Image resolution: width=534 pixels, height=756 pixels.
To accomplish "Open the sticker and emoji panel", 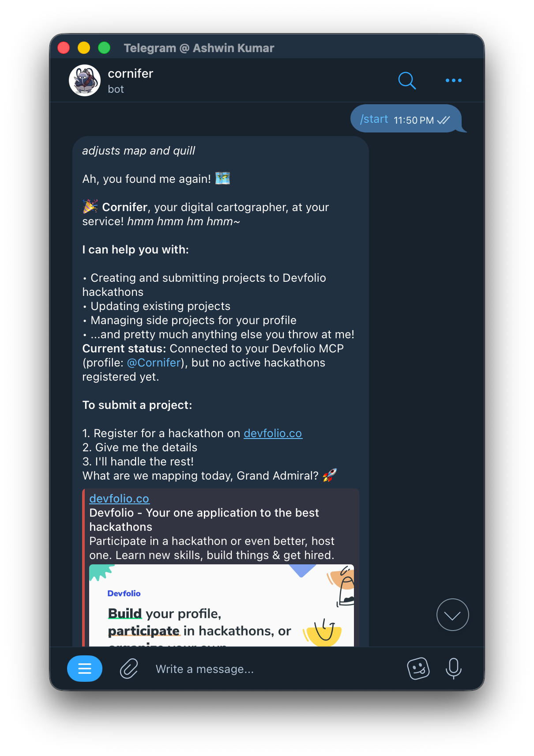I will [418, 669].
